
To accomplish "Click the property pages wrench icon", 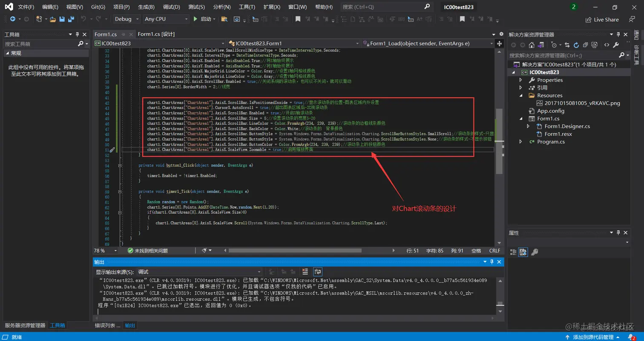I will (x=535, y=252).
